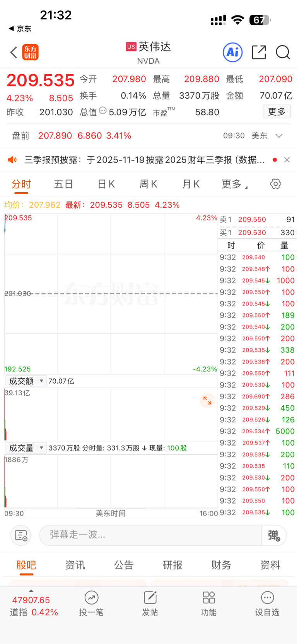The height and width of the screenshot is (644, 297).
Task: Tap the 投一笔 icon
Action: [x=91, y=598]
